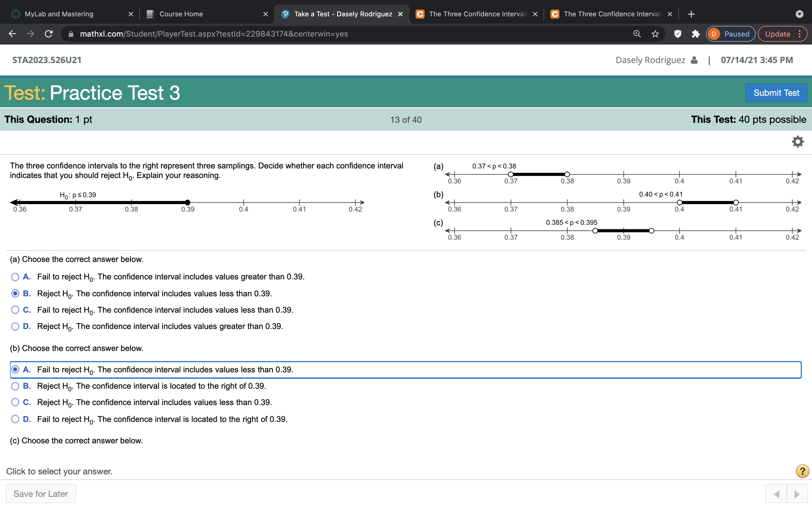Viewport: 812px width, 507px height.
Task: Go to previous question arrow
Action: (776, 494)
